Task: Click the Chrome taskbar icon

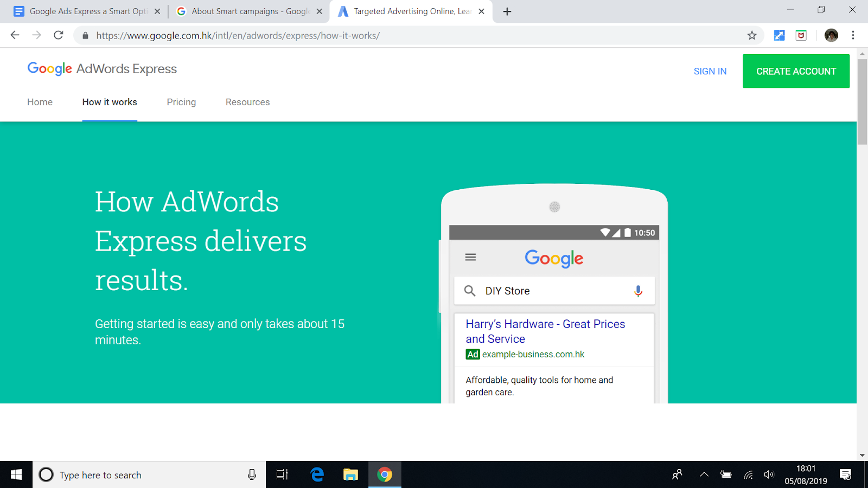Action: click(x=385, y=475)
